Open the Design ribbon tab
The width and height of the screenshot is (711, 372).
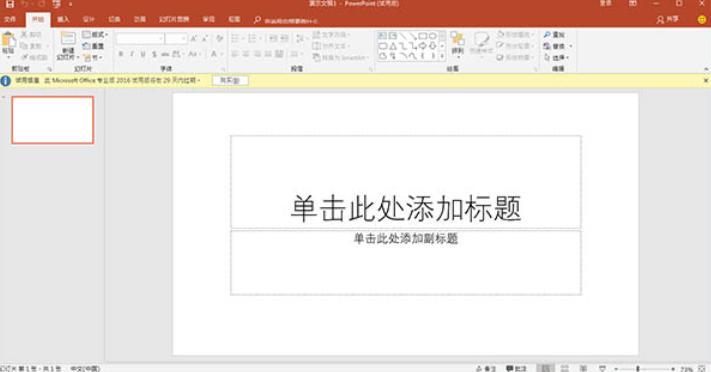pos(89,20)
